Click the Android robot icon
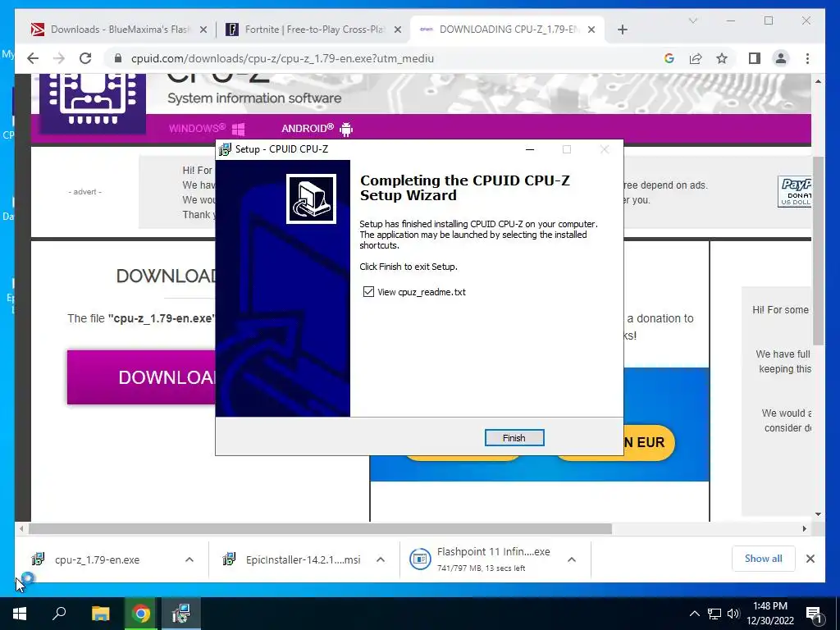 pos(346,129)
